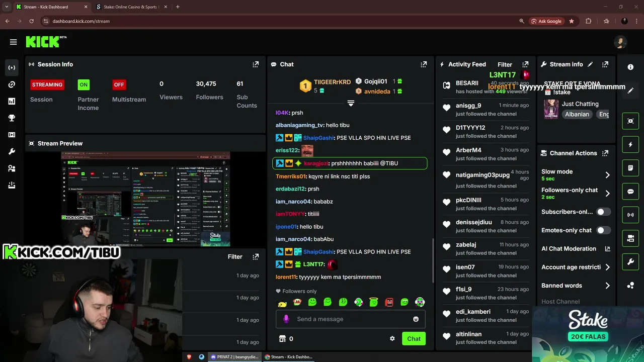Click BESARII host activity entry
The width and height of the screenshot is (644, 362).
point(486,87)
